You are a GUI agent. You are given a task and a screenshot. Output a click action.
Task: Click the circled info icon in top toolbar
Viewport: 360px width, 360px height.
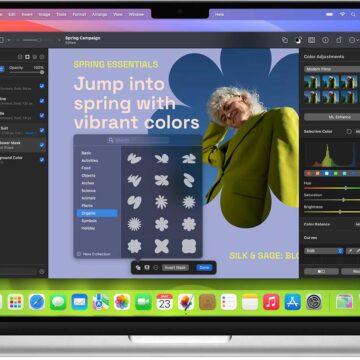pos(325,40)
